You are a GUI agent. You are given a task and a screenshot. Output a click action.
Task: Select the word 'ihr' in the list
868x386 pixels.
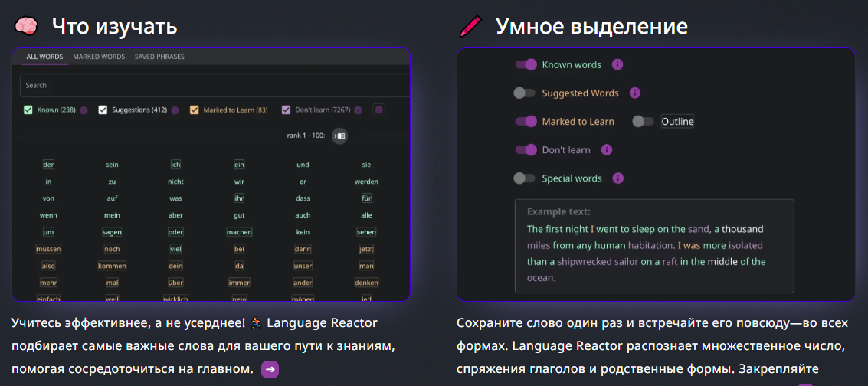pyautogui.click(x=239, y=198)
